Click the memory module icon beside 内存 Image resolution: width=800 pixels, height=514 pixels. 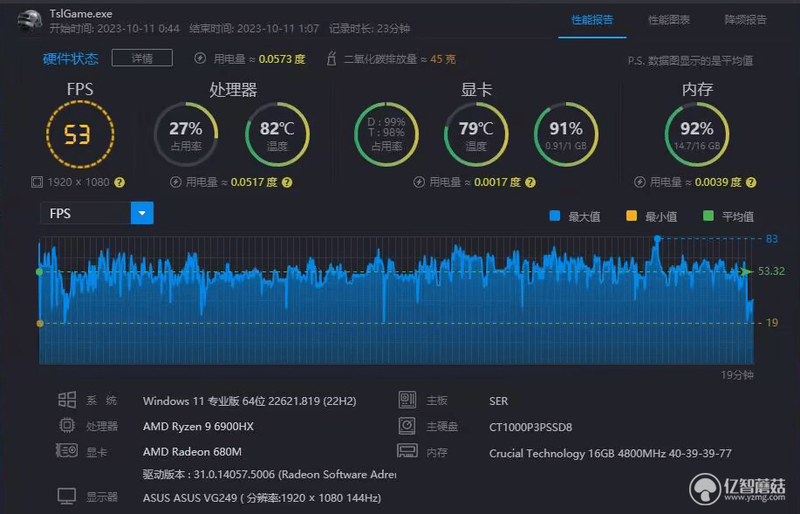407,451
